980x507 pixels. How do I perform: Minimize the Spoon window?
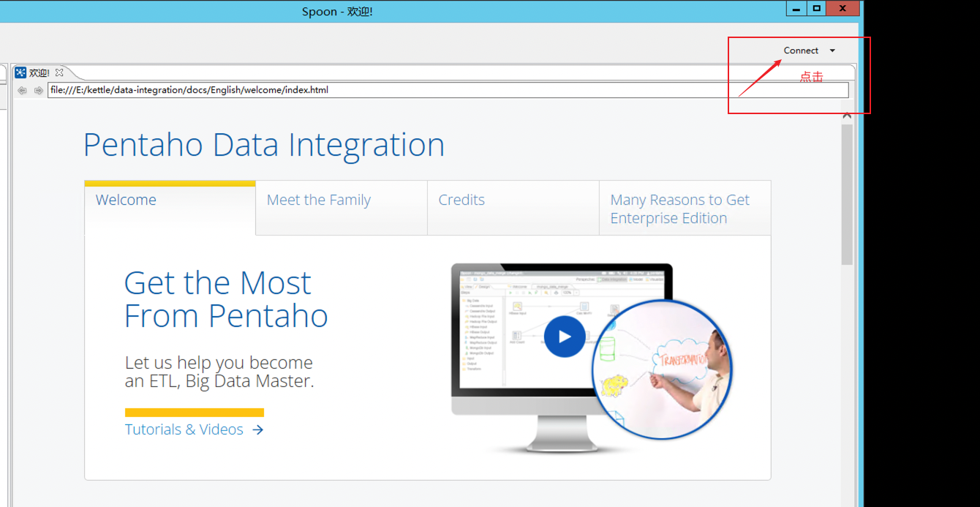[x=796, y=8]
